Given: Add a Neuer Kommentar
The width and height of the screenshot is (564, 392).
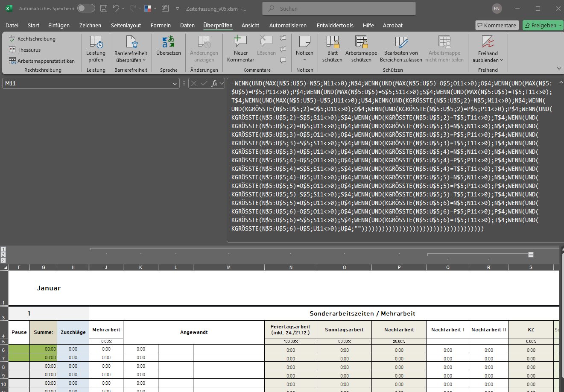Looking at the screenshot, I should [240, 49].
